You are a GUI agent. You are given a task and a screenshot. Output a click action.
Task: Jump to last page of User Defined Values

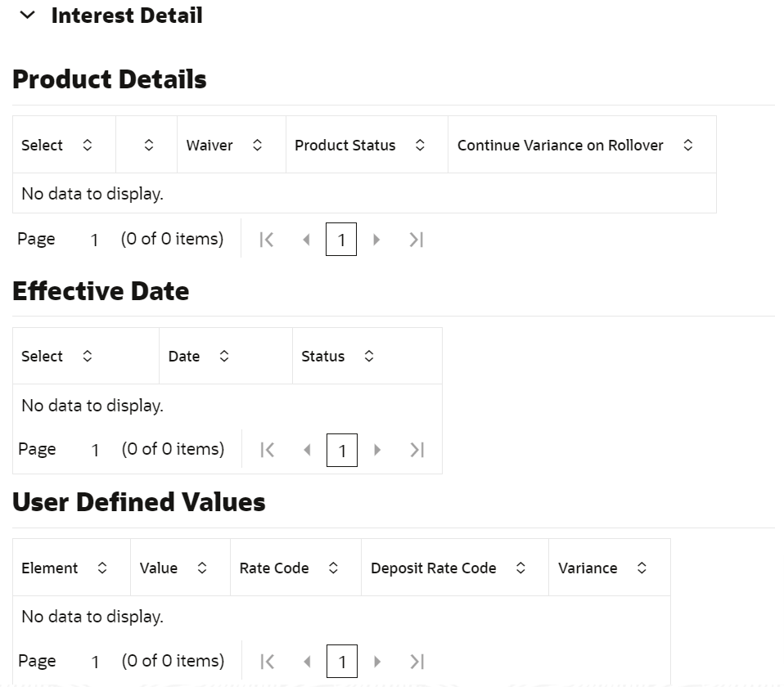[x=417, y=662]
